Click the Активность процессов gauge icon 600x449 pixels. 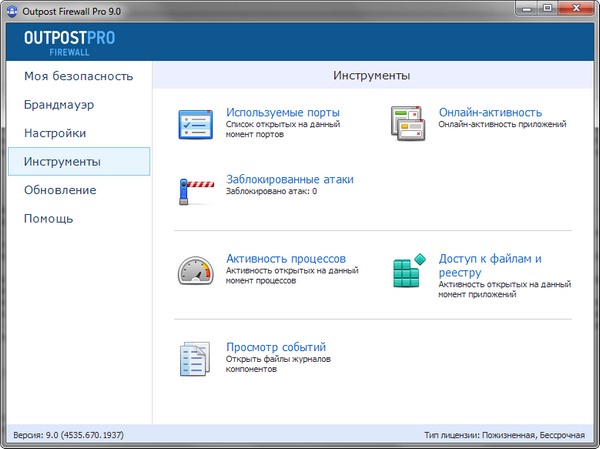tap(195, 269)
